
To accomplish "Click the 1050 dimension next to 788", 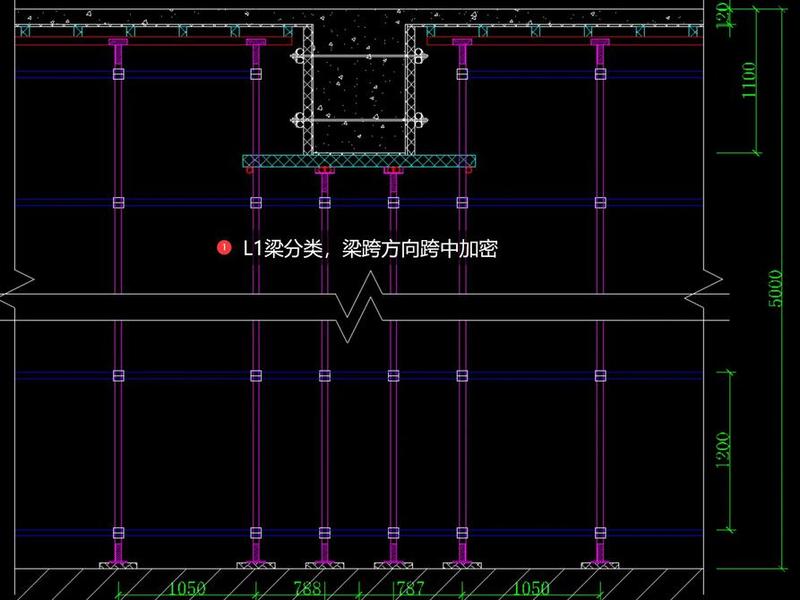I will click(x=187, y=588).
